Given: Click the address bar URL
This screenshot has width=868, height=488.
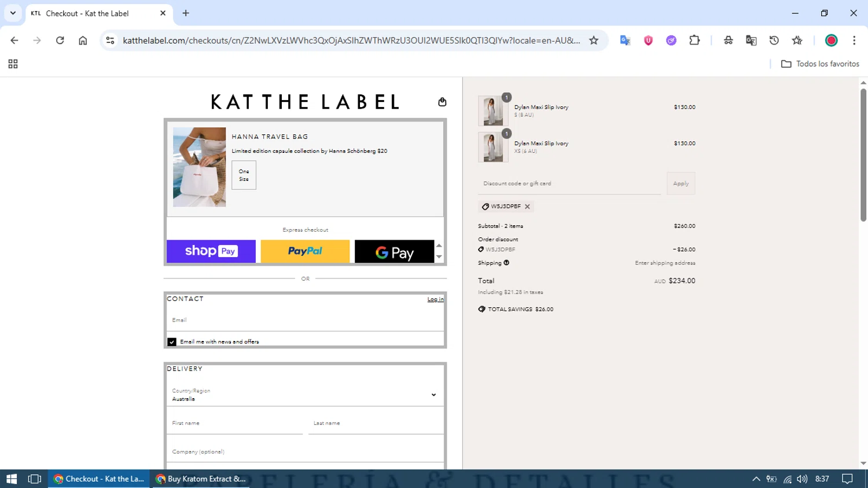Looking at the screenshot, I should tap(351, 41).
